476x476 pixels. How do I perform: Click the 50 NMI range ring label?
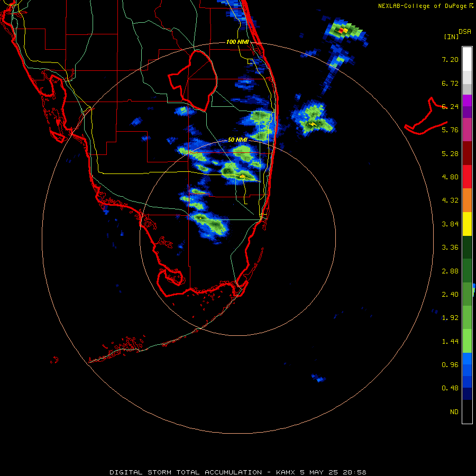(x=237, y=140)
